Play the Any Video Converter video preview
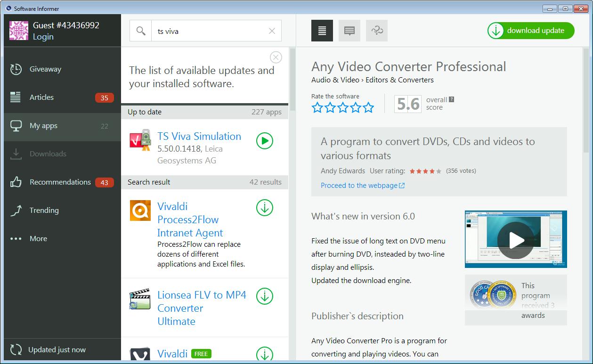 click(516, 240)
